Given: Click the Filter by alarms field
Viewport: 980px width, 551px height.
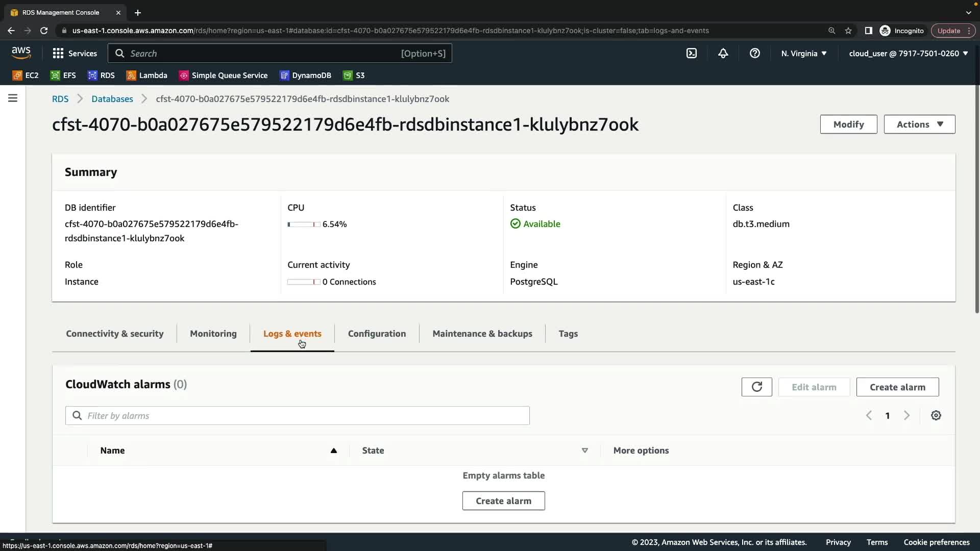Looking at the screenshot, I should [x=298, y=416].
